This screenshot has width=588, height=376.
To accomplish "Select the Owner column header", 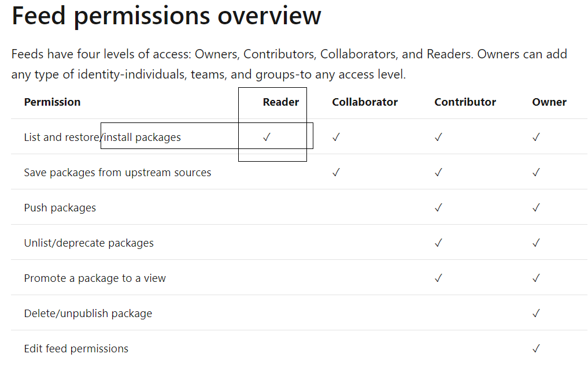I will click(x=549, y=102).
